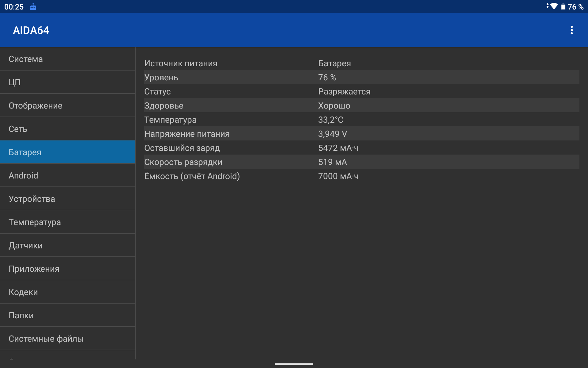Select Отображение in the sidebar
Viewport: 588px width, 368px height.
(x=67, y=105)
